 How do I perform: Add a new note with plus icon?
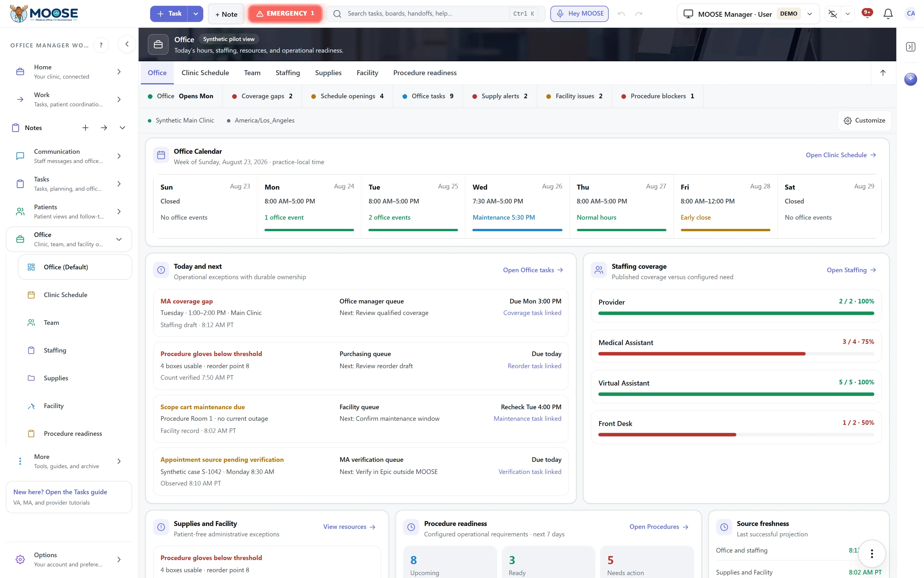(x=85, y=128)
